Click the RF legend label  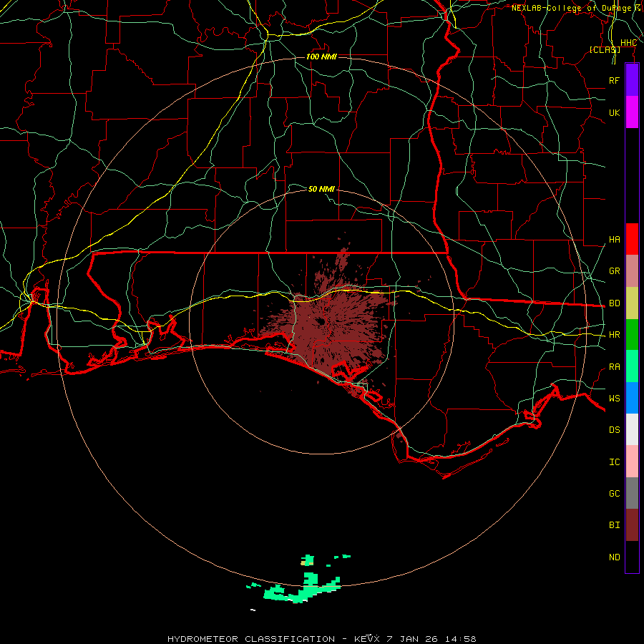tap(614, 80)
